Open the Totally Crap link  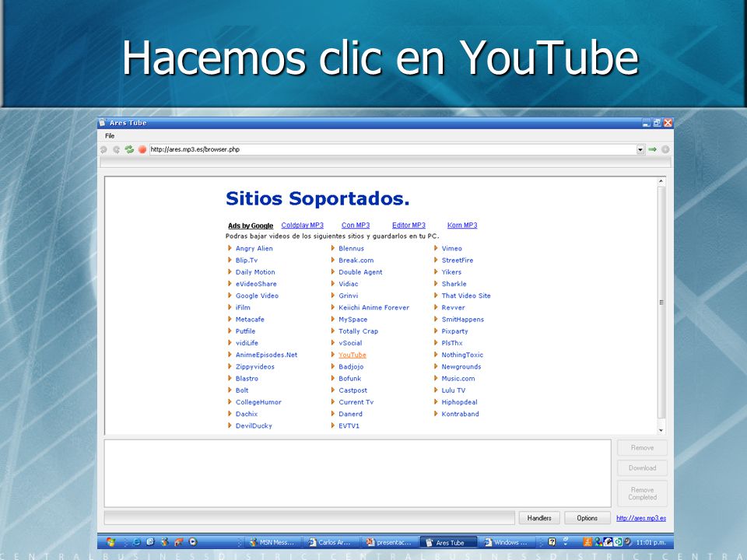click(x=358, y=331)
